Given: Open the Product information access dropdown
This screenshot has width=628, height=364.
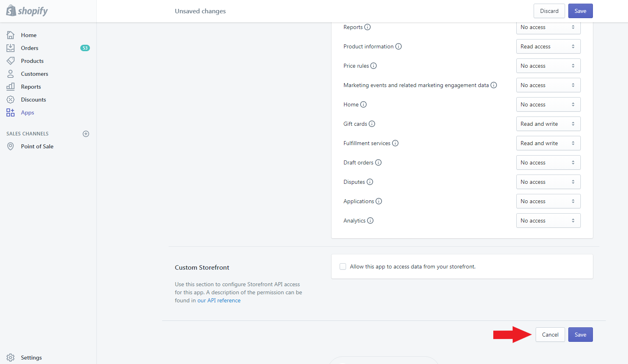Looking at the screenshot, I should click(x=548, y=46).
